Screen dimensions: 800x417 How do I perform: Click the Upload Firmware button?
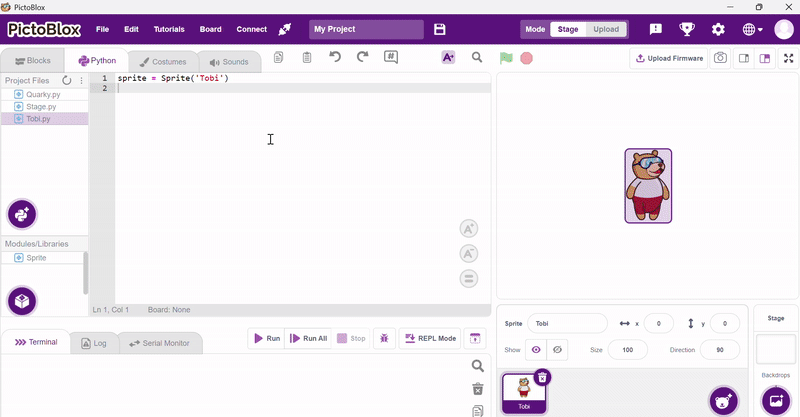(669, 58)
